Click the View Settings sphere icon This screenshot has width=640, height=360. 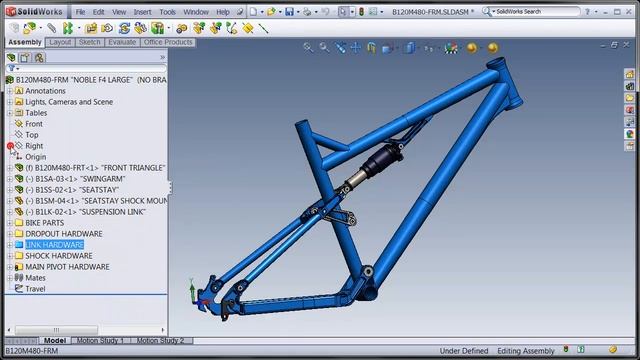[x=493, y=48]
